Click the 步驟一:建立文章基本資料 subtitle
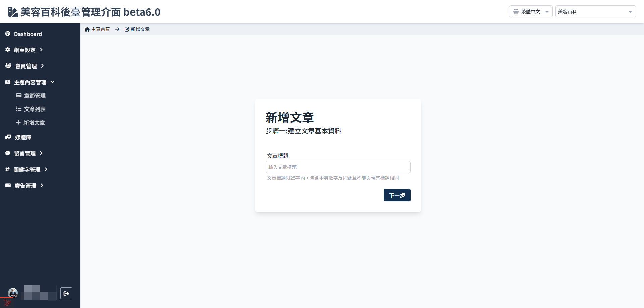 pyautogui.click(x=304, y=131)
